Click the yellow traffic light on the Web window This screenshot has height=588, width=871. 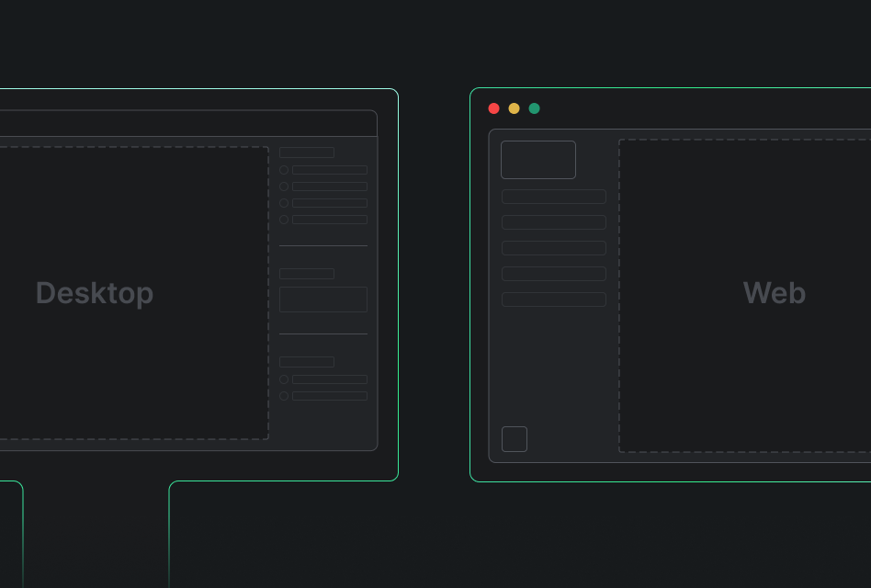[514, 107]
